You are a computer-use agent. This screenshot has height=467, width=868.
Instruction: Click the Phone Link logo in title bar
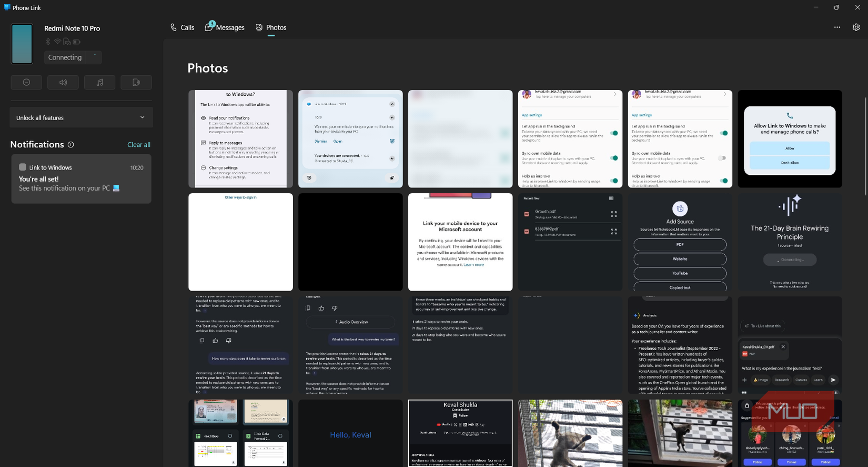pos(7,7)
